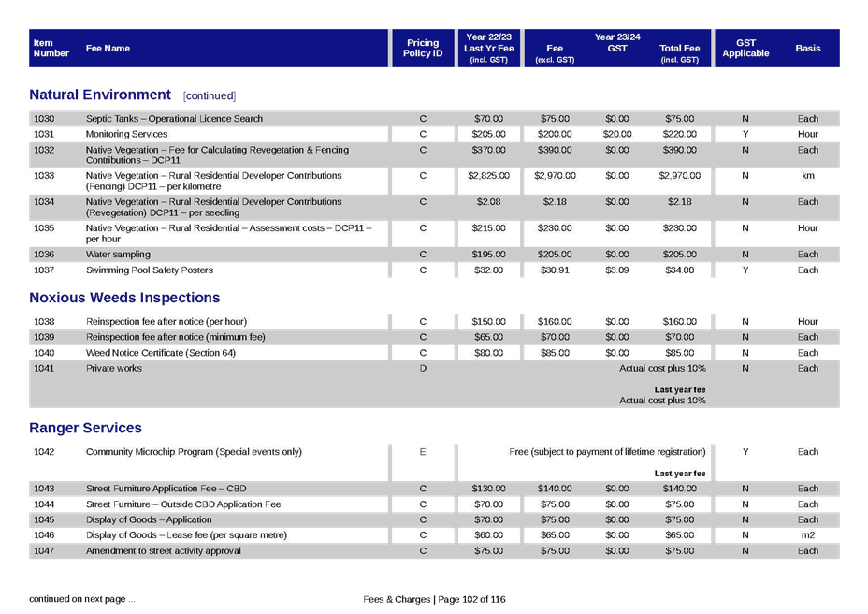The image size is (868, 614).
Task: Select the 'Year 22/23 Last Yr Fee' header
Action: 489,49
